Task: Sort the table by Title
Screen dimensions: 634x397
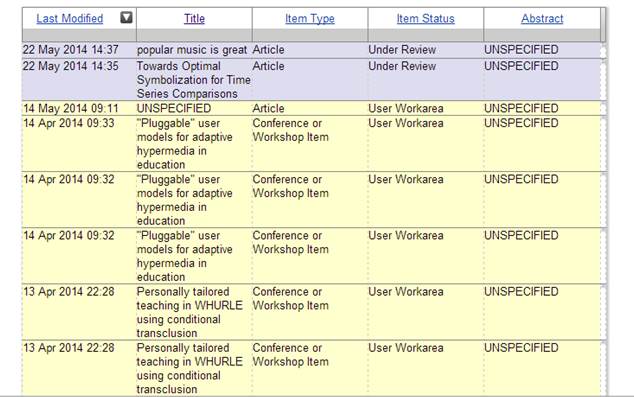Action: pos(194,19)
